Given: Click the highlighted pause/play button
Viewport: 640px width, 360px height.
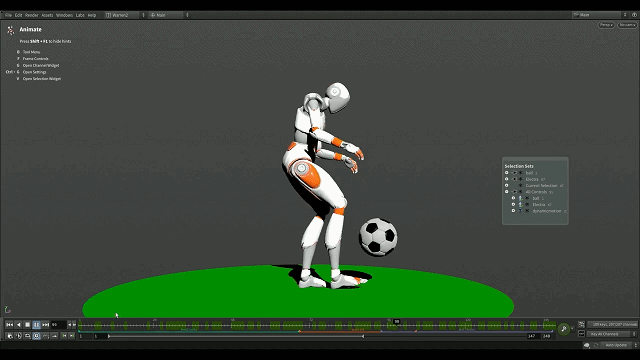Looking at the screenshot, I should (x=36, y=325).
